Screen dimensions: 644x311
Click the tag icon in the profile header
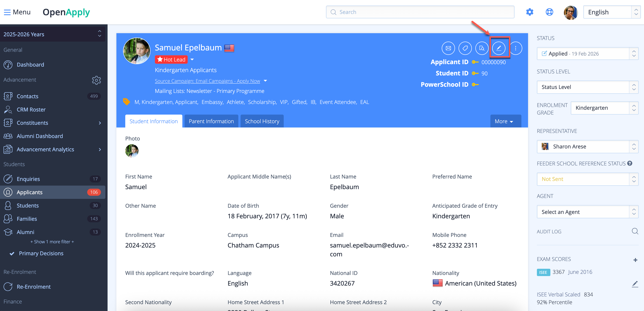pos(465,48)
